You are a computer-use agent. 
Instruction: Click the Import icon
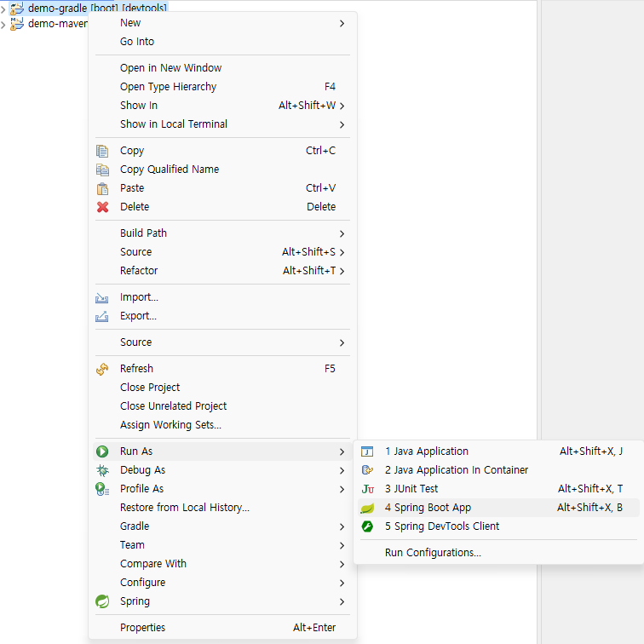coord(102,298)
